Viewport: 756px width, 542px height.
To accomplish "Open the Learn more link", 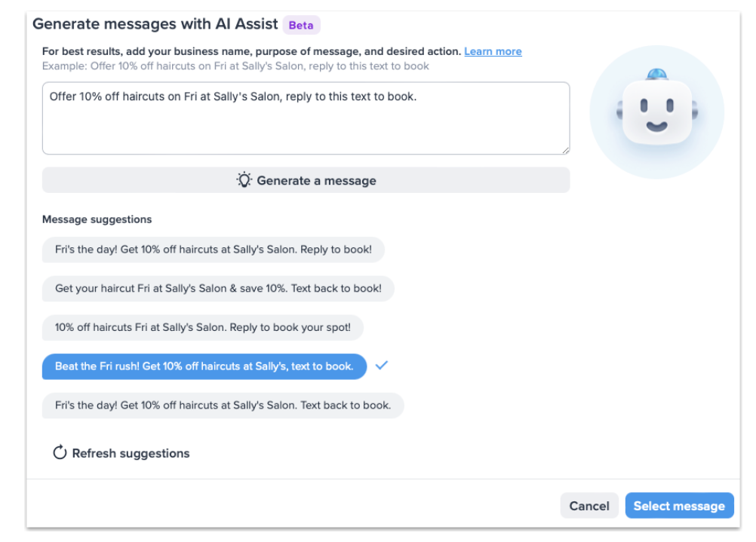I will coord(493,51).
